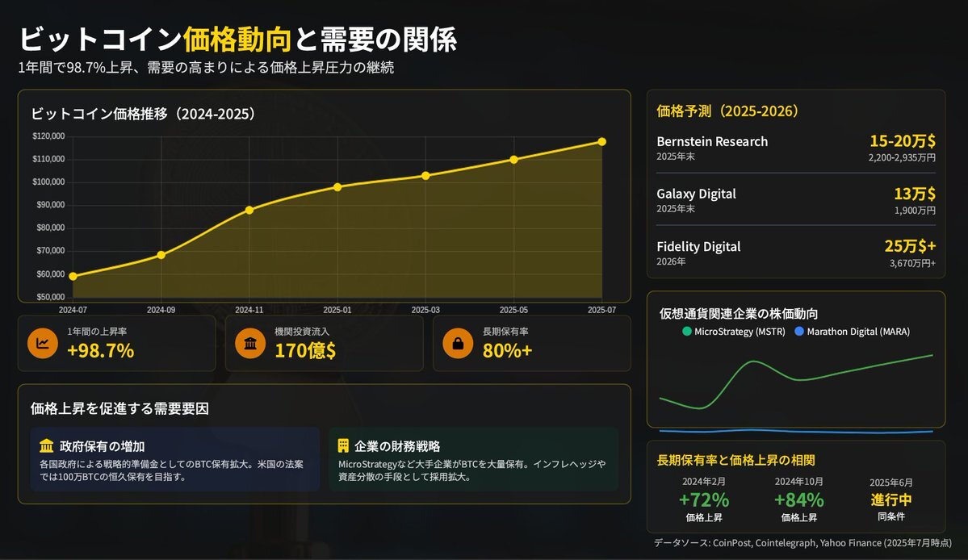
Task: Click the 進行中 status under 2025年6月
Action: [x=890, y=499]
